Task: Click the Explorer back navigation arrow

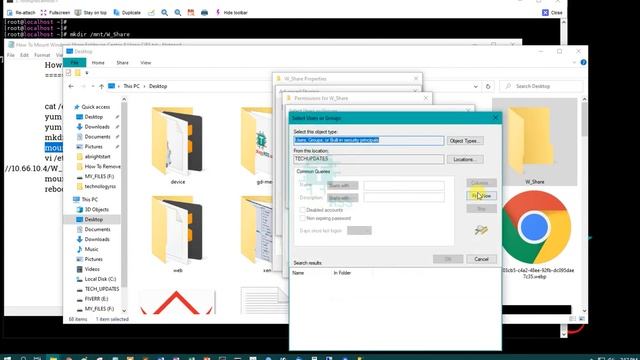Action: pyautogui.click(x=71, y=86)
